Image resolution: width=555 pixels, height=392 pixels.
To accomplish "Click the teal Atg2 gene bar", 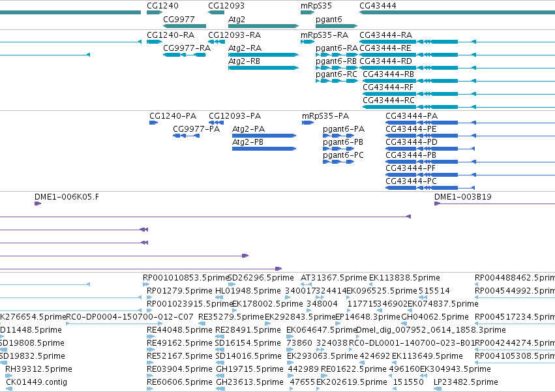I will pyautogui.click(x=263, y=26).
